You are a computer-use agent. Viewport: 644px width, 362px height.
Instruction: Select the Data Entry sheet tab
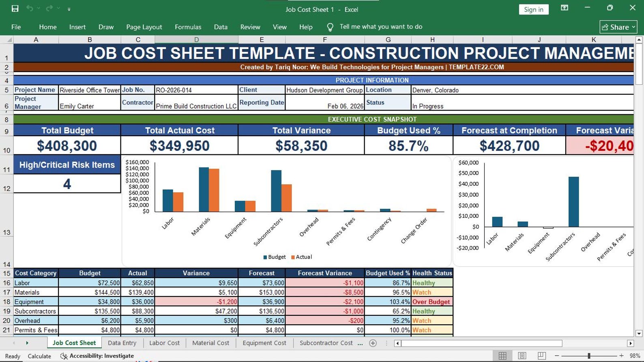click(x=122, y=343)
